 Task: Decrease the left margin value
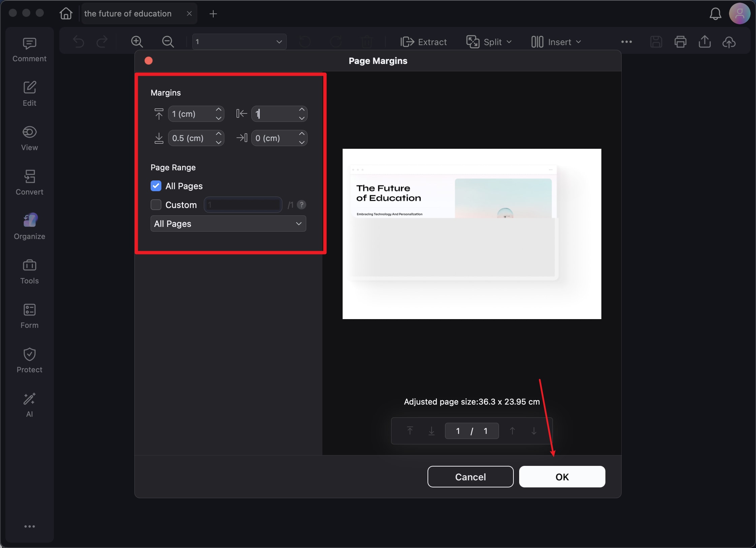(302, 118)
